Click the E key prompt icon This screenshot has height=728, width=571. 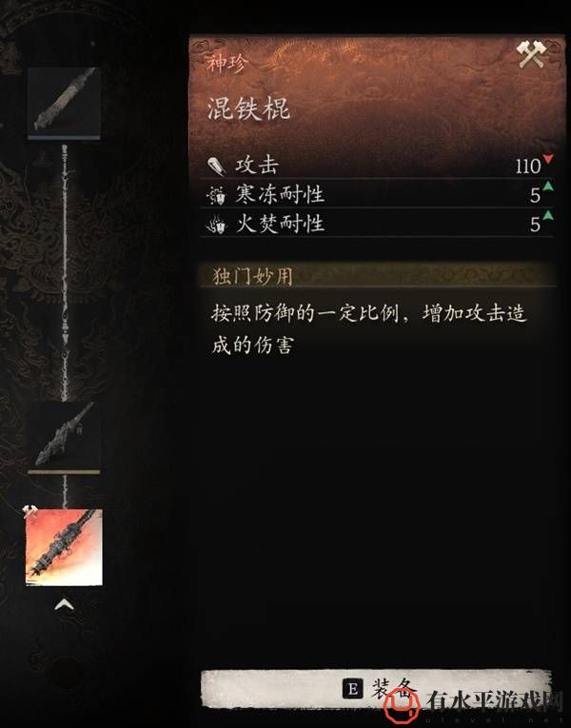(352, 689)
